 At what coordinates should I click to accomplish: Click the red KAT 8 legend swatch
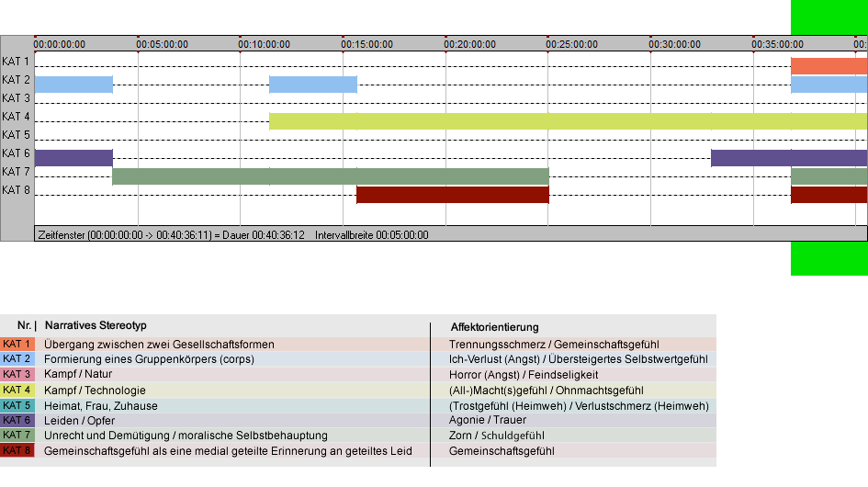[x=17, y=450]
